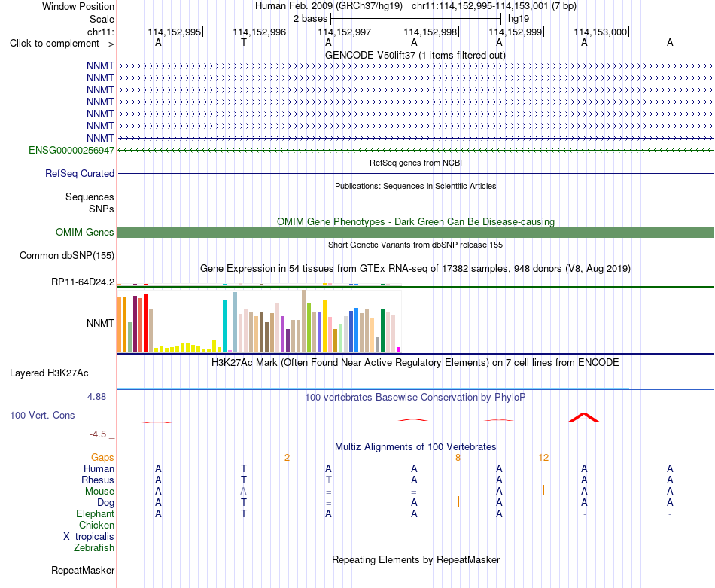
Task: Click the RefSeq Curated intron line
Action: 415,173
